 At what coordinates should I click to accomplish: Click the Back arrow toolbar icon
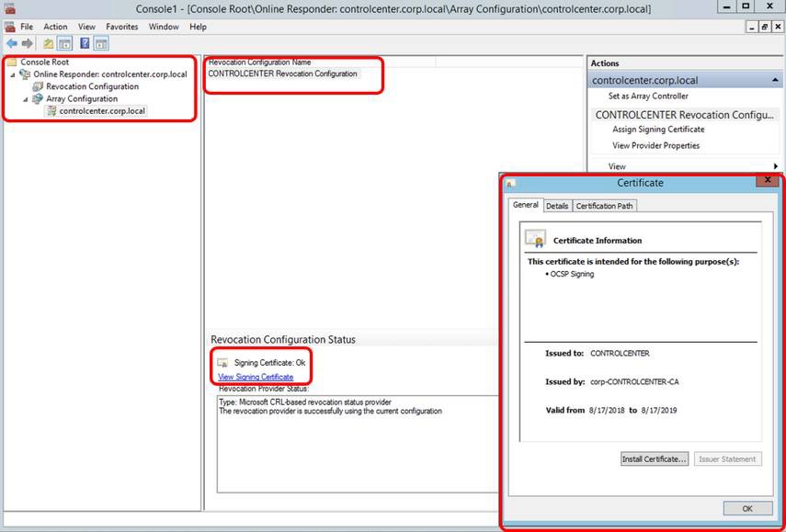click(11, 43)
